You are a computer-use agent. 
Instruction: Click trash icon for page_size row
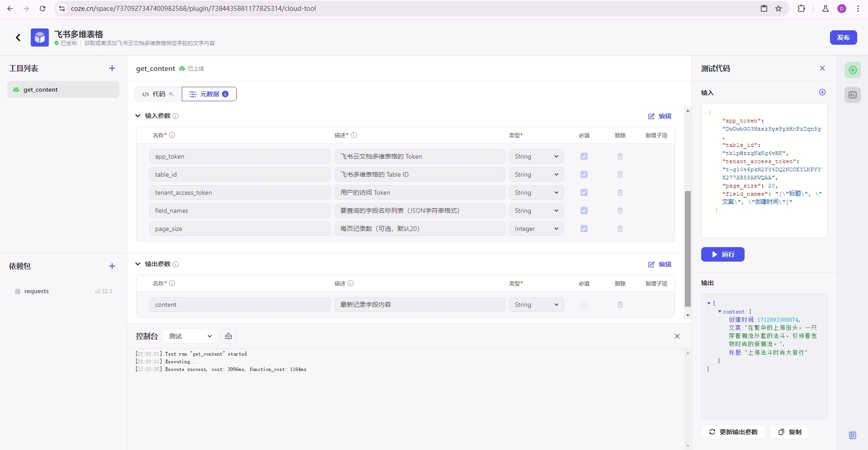point(620,229)
